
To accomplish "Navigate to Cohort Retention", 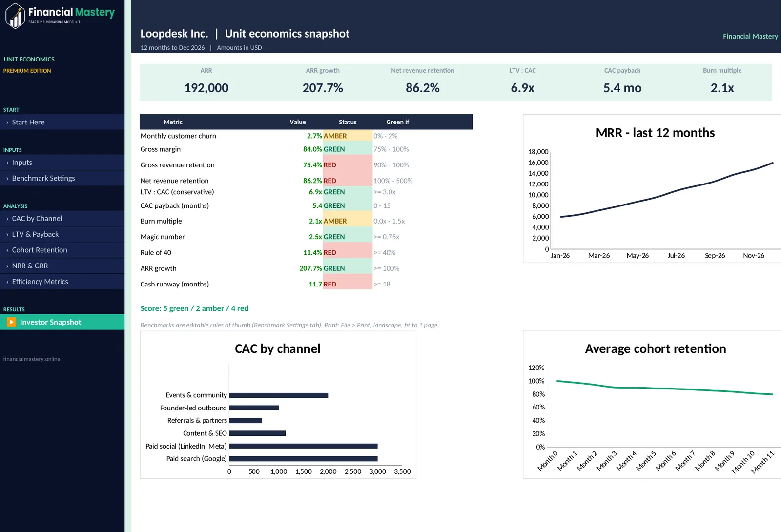I will coord(62,250).
